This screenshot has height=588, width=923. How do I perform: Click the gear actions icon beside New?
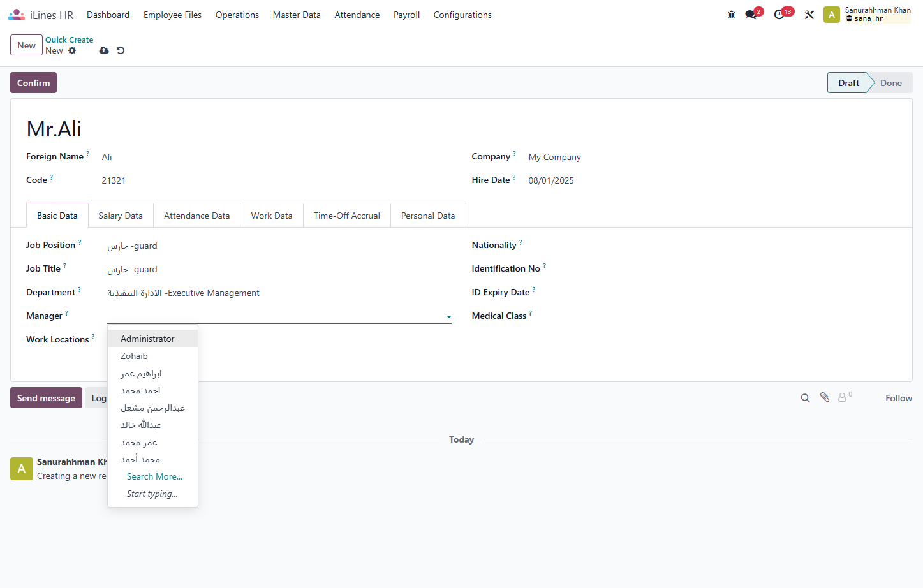[x=72, y=50]
